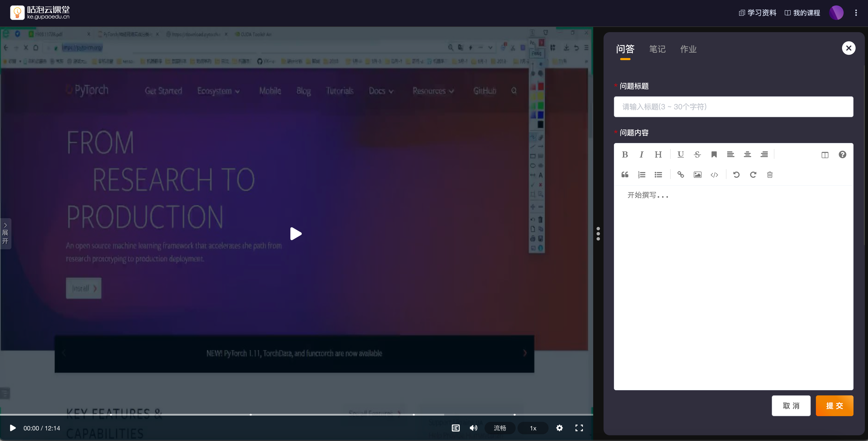Switch to the 笔记 tab
Viewport: 868px width, 441px height.
coord(657,49)
